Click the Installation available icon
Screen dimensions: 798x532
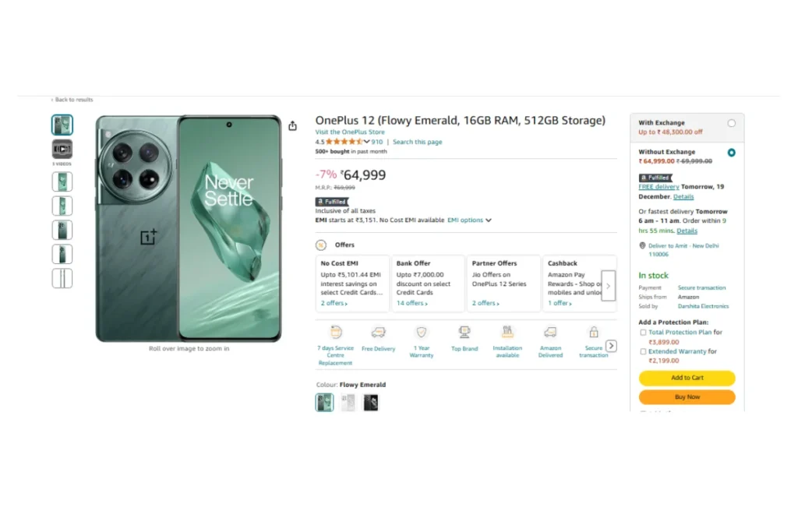click(507, 333)
